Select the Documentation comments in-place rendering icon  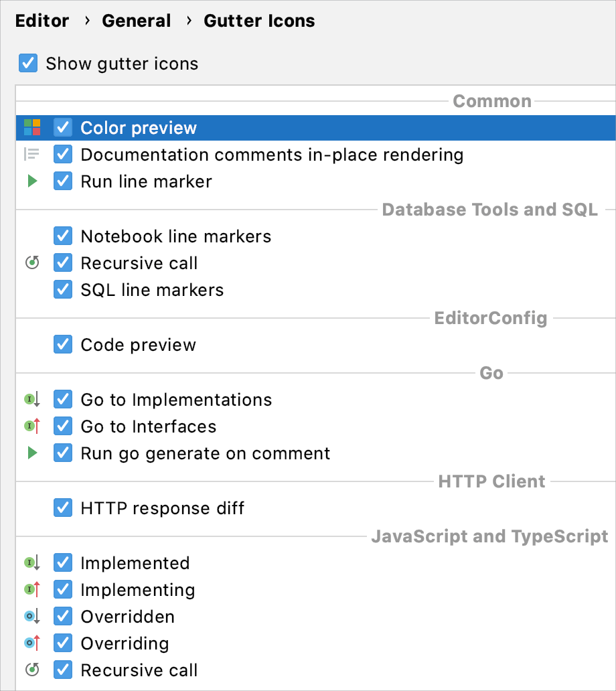tap(31, 154)
